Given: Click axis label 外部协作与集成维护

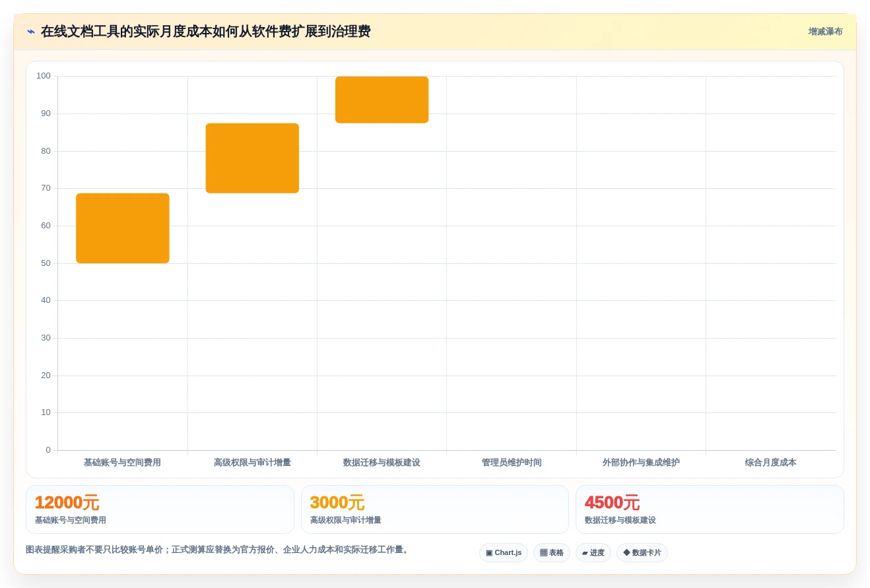Looking at the screenshot, I should point(641,463).
